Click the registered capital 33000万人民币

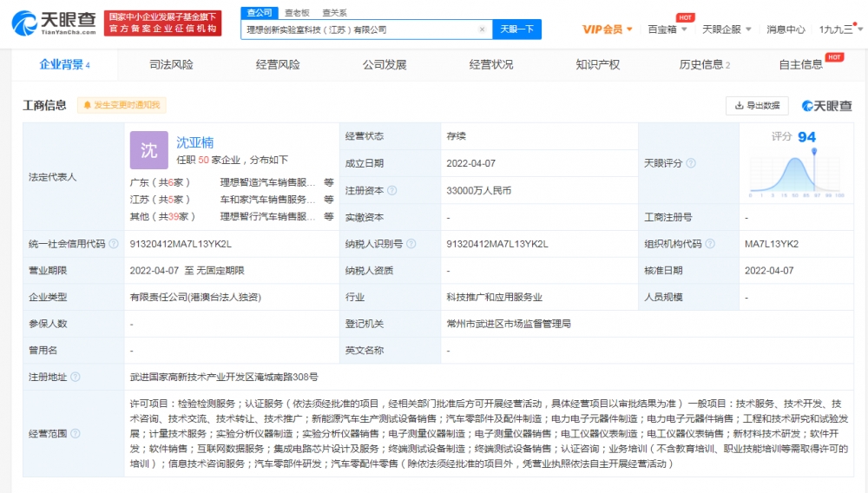click(x=479, y=190)
